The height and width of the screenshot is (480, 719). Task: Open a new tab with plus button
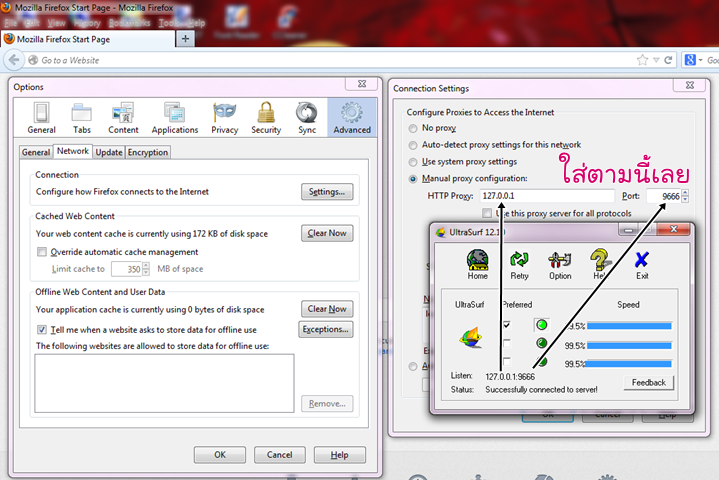coord(185,39)
